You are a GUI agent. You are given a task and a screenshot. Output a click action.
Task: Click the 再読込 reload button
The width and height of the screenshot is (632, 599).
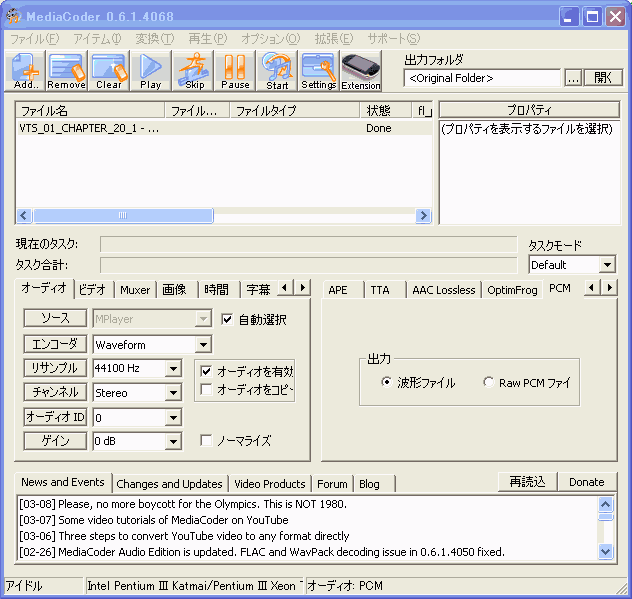click(527, 482)
